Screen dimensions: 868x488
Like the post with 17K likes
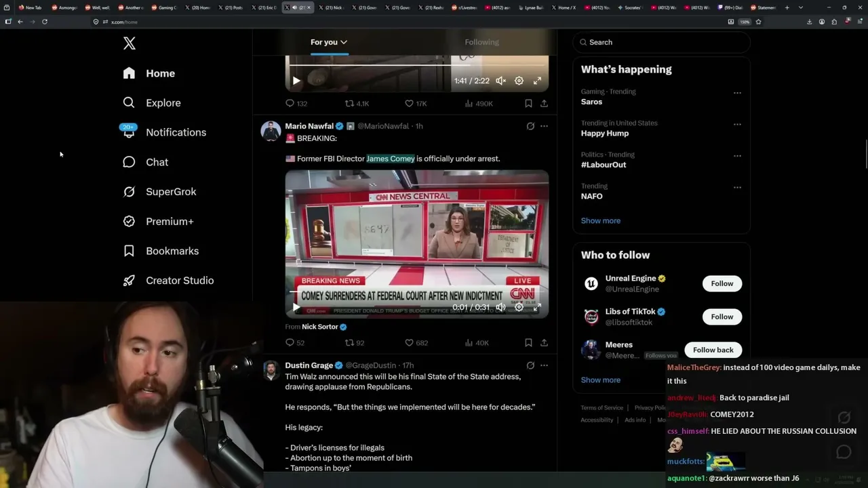(x=409, y=104)
